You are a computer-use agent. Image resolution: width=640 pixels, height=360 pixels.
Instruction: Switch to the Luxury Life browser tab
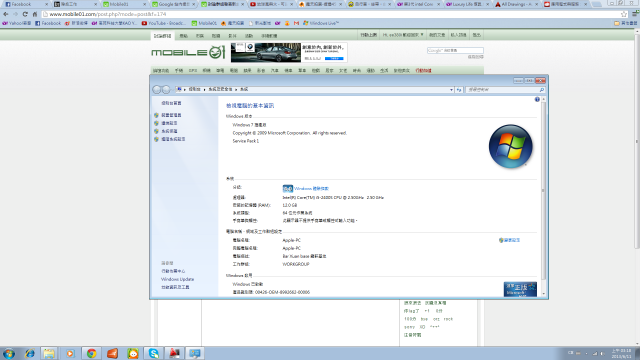tap(467, 4)
